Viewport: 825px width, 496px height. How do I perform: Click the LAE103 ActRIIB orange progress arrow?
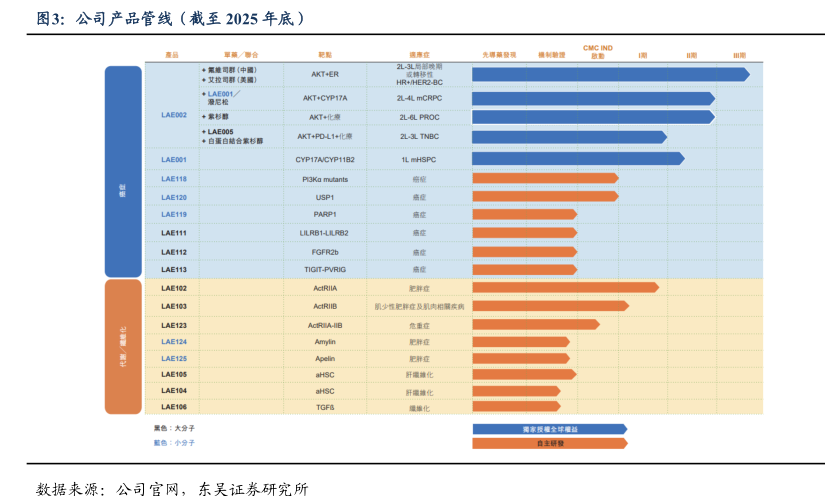(x=549, y=306)
